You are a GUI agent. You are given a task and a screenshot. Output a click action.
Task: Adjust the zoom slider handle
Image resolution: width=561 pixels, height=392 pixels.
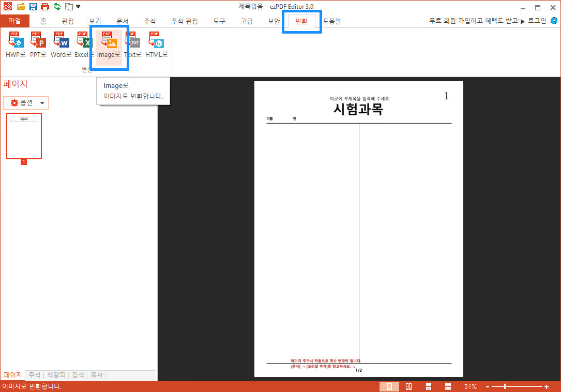504,386
